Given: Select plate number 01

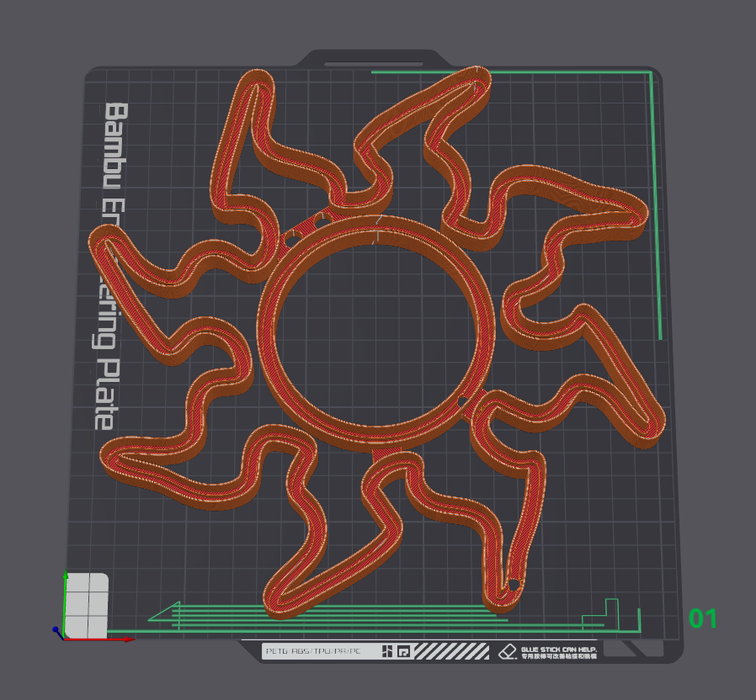Looking at the screenshot, I should point(704,620).
